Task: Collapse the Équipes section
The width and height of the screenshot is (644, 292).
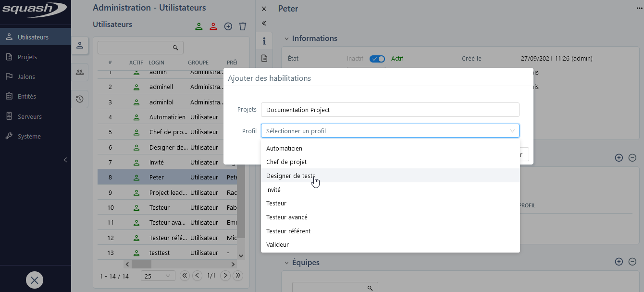Action: [x=286, y=263]
